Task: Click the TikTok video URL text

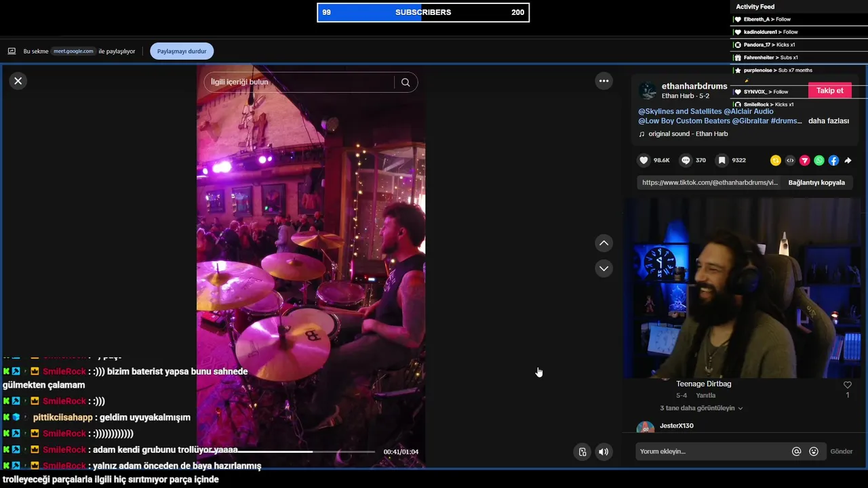Action: click(709, 182)
